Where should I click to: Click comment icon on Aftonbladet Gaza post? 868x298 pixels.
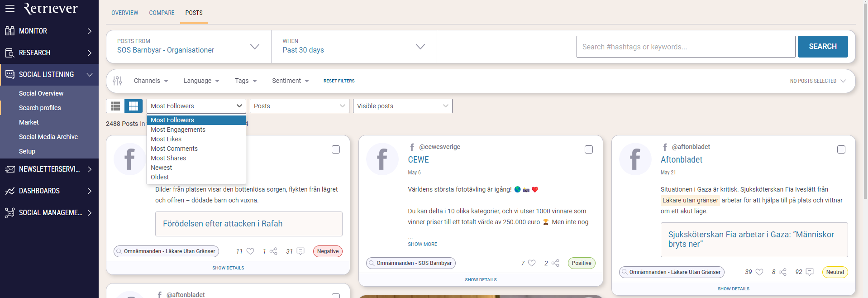click(810, 272)
